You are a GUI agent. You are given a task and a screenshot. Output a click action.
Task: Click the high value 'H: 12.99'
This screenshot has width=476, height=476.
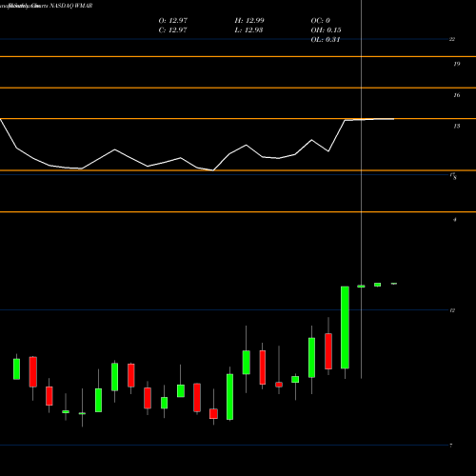[249, 20]
